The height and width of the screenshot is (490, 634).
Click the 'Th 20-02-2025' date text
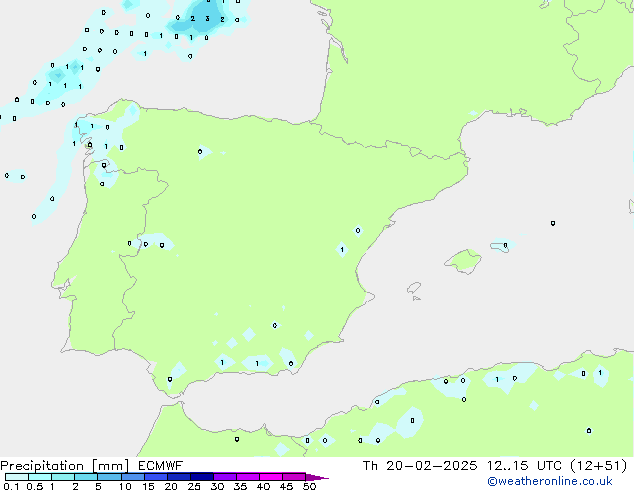click(420, 466)
